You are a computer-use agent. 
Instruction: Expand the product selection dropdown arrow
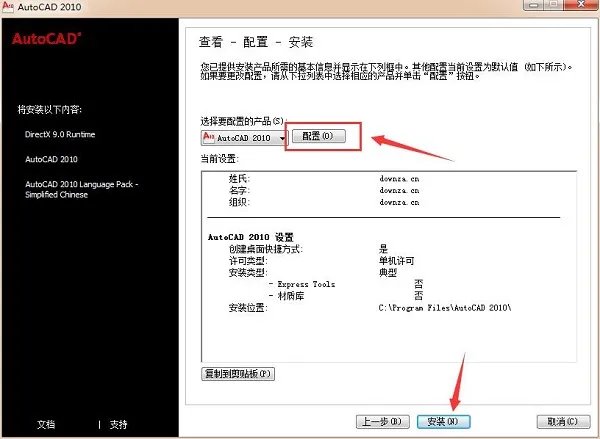tap(282, 136)
